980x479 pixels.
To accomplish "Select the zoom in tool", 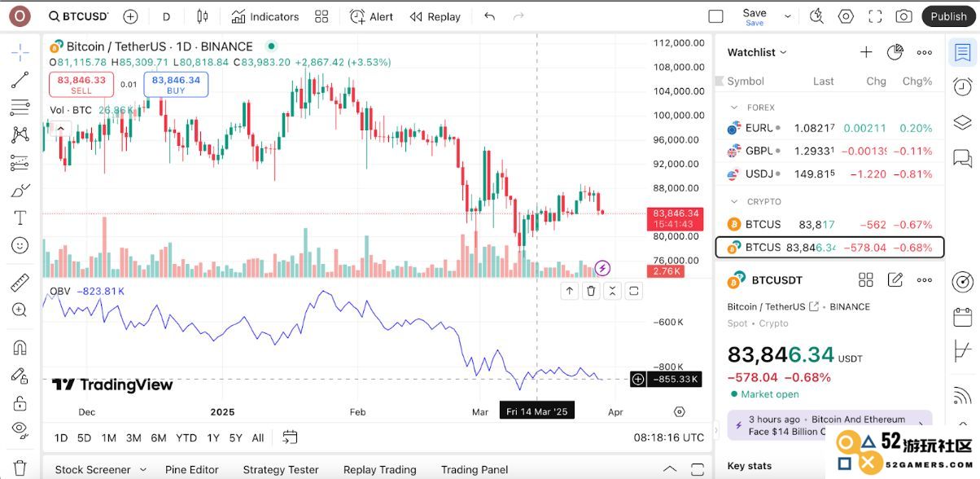I will pos(20,310).
